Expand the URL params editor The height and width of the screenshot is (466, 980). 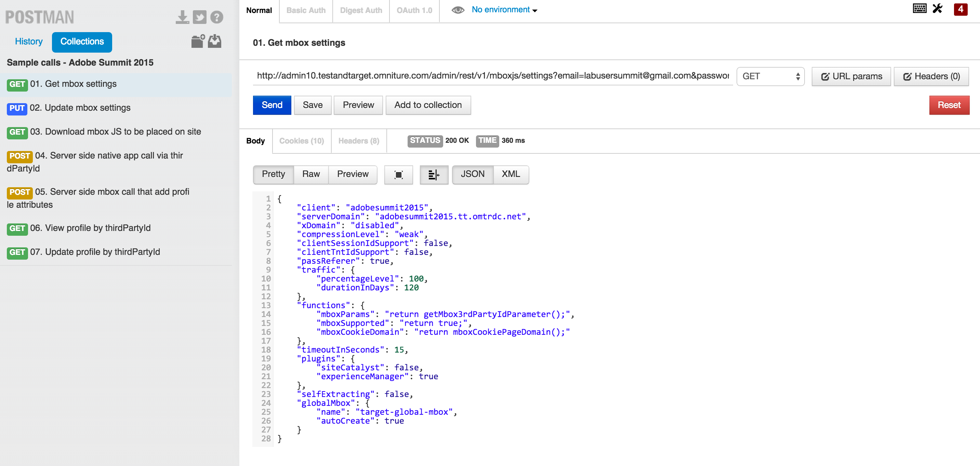click(x=851, y=77)
